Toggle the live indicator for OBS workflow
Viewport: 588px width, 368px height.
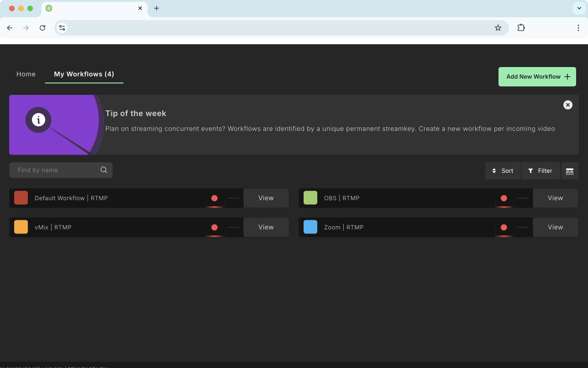504,198
